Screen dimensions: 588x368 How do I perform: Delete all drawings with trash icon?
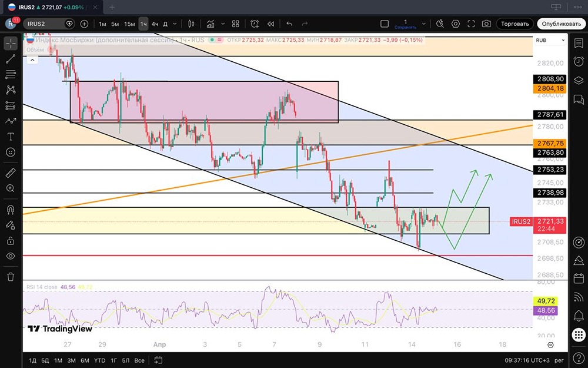11,277
